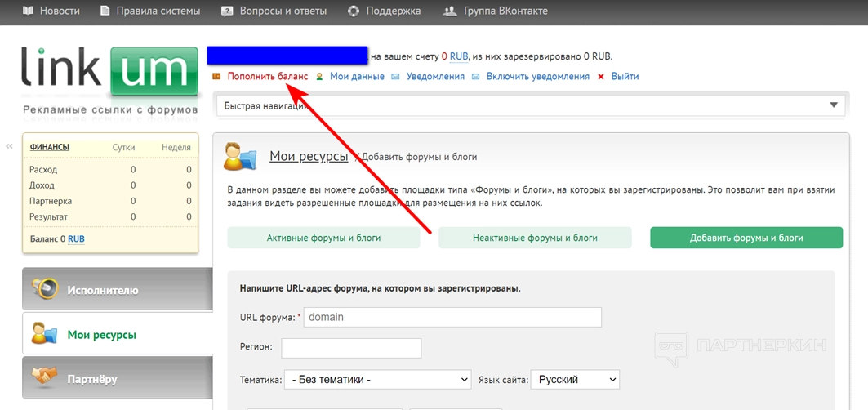Click the book icon beside Новости
Viewport: 868px width, 410px height.
tap(27, 11)
